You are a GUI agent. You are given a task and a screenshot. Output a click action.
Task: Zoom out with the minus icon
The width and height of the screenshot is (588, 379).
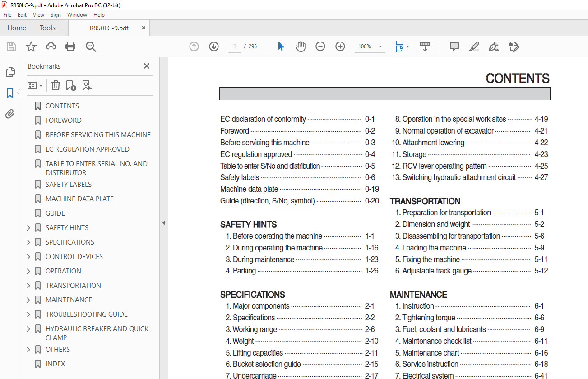point(320,46)
